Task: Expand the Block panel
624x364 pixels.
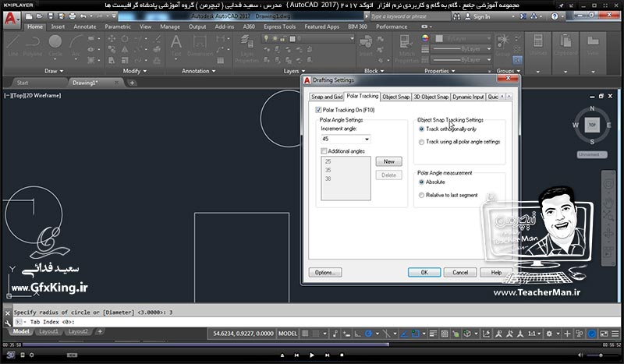Action: click(x=374, y=71)
